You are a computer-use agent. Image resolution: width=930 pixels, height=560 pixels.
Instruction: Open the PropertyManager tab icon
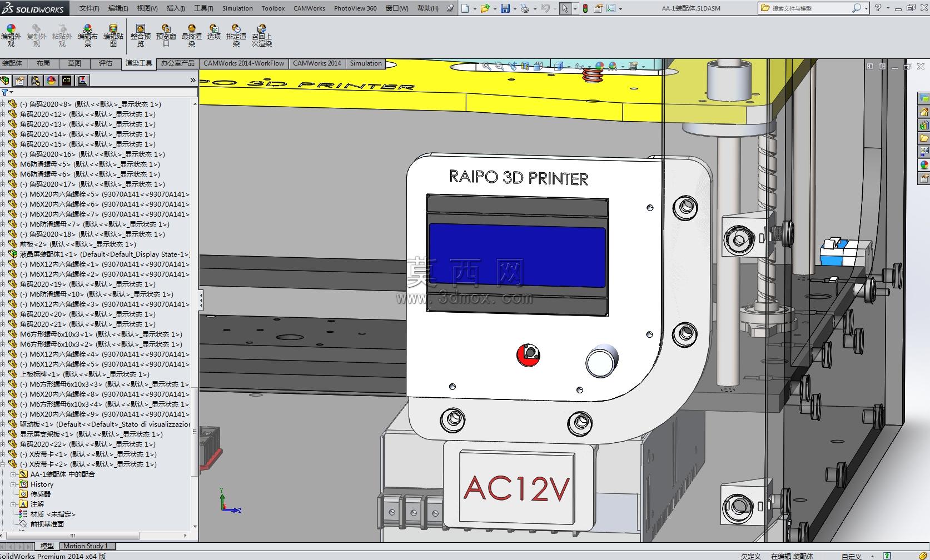tap(21, 81)
